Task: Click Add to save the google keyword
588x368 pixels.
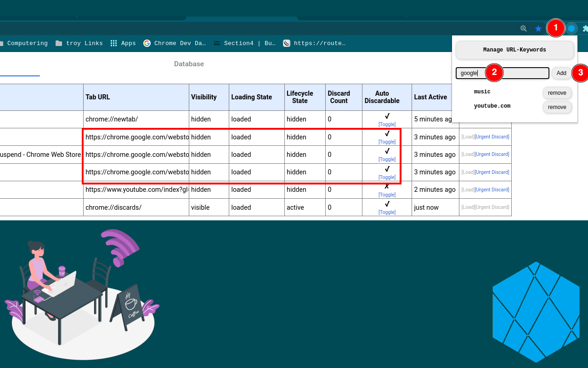Action: click(x=561, y=73)
